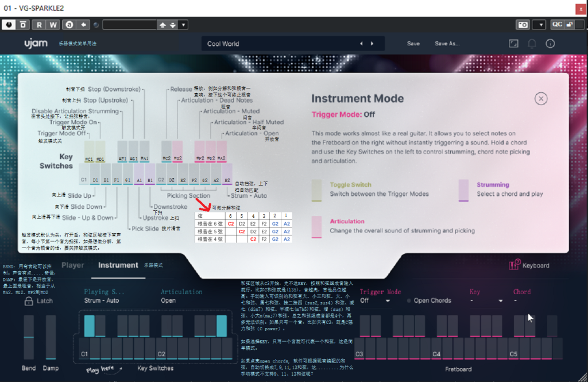Go to the next ujam preset arrow
This screenshot has width=588, height=382.
pos(372,44)
